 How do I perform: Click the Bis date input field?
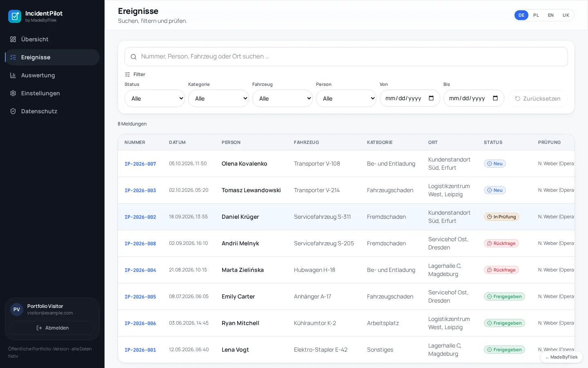pyautogui.click(x=474, y=99)
